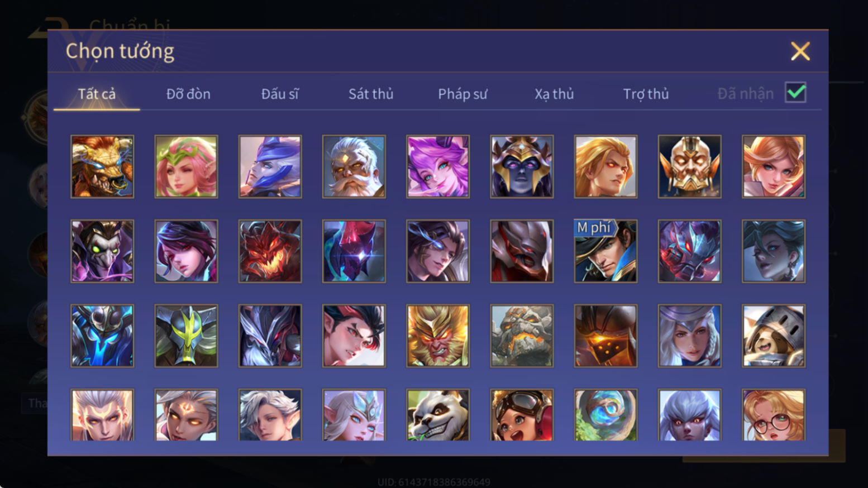
Task: Switch to the 'Đỡ đòn' tab
Action: tap(188, 94)
